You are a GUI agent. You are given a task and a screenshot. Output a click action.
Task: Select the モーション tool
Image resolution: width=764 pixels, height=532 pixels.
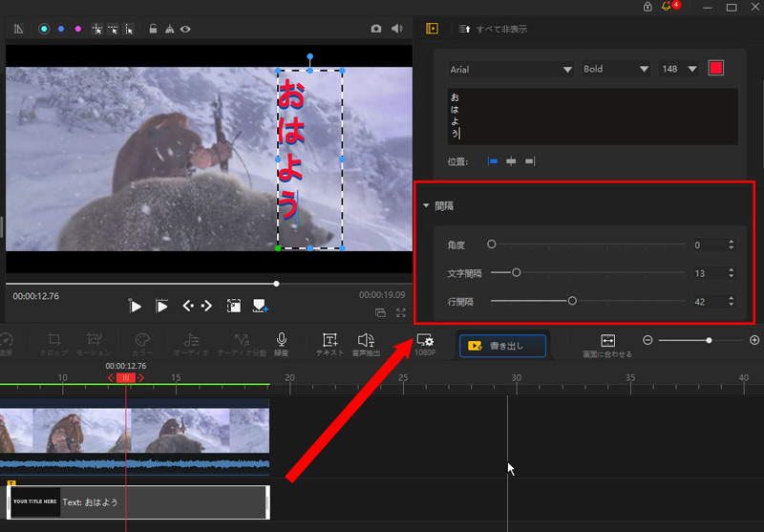point(94,344)
